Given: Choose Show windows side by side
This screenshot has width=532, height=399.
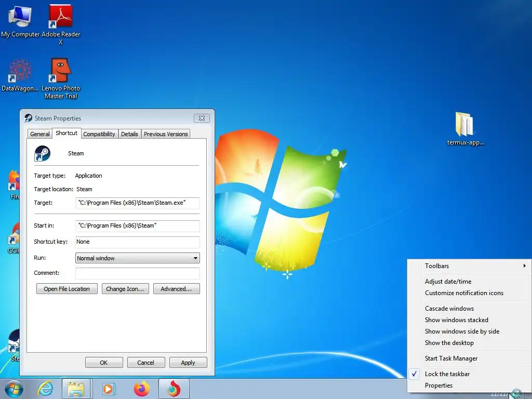Looking at the screenshot, I should pyautogui.click(x=469, y=331).
